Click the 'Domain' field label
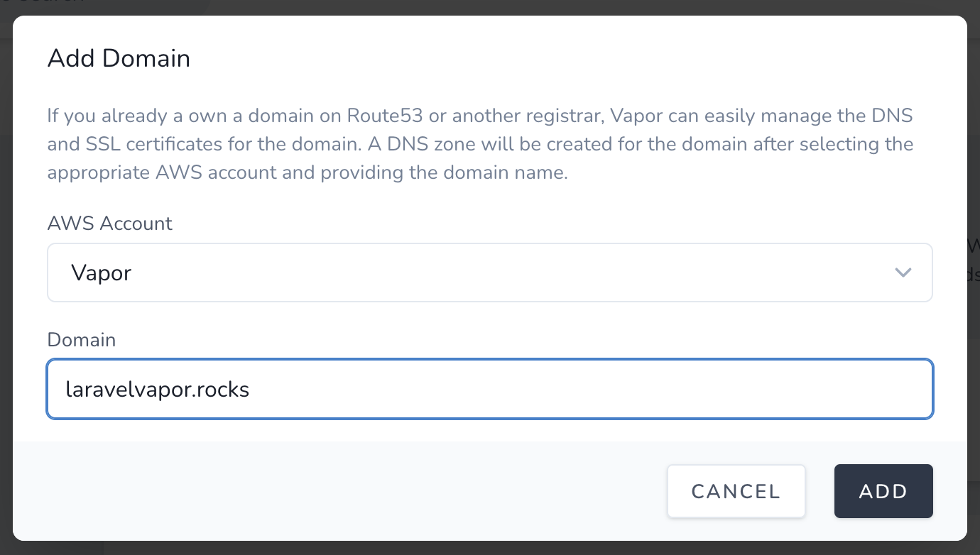The height and width of the screenshot is (555, 980). (x=81, y=340)
